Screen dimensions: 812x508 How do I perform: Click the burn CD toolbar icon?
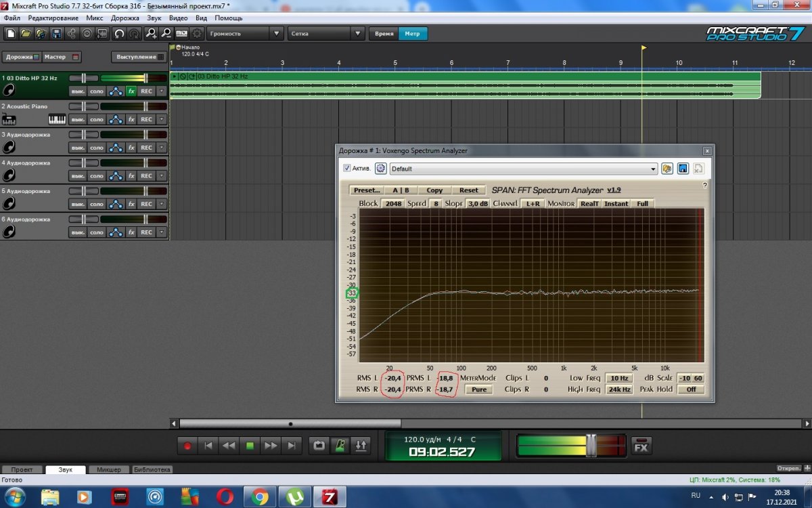(87, 33)
